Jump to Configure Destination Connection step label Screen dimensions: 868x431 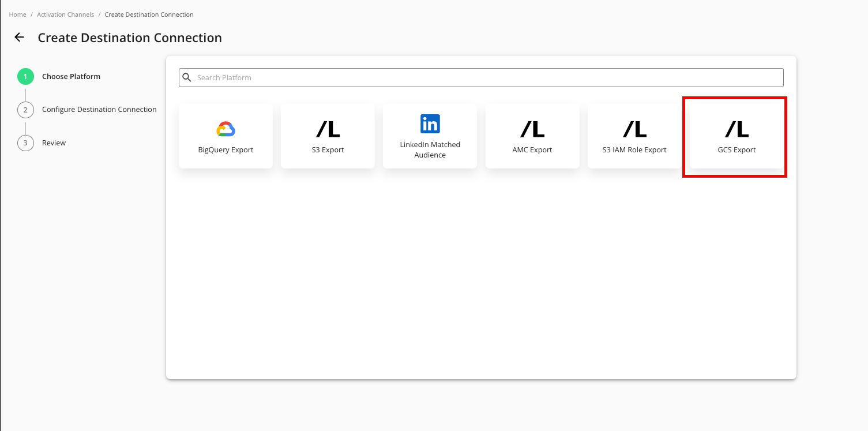[x=99, y=110]
